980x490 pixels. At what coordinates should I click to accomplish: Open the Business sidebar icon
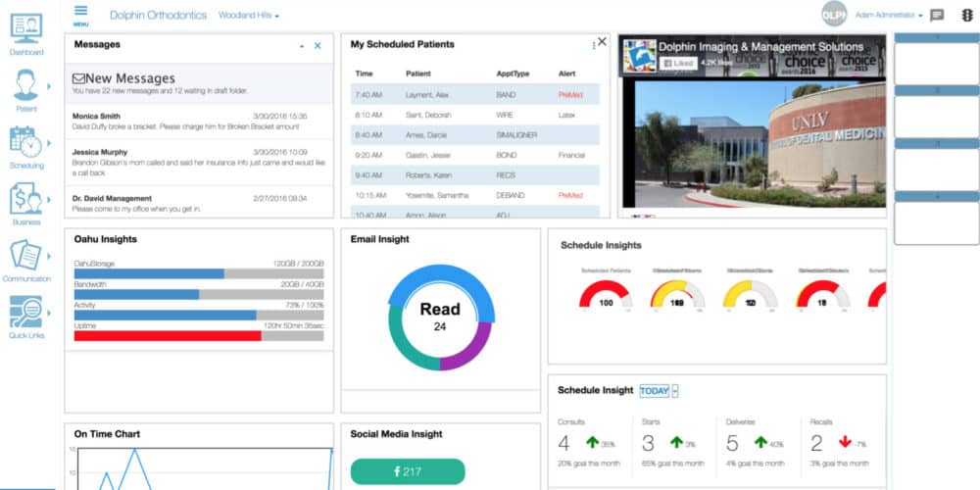(26, 199)
